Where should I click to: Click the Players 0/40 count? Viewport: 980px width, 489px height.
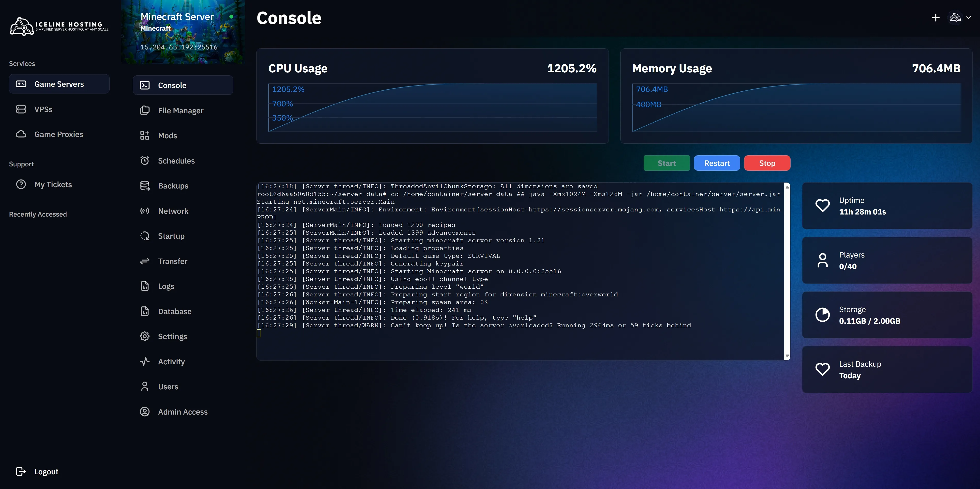point(848,266)
